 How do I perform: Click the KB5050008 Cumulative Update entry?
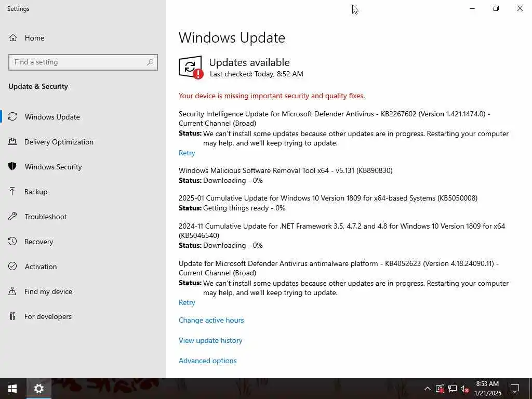[328, 198]
